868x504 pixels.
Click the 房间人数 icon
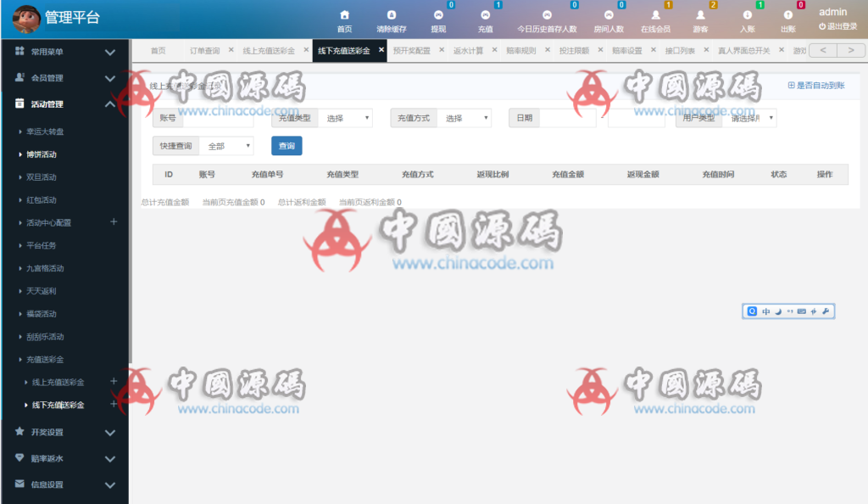pos(609,15)
